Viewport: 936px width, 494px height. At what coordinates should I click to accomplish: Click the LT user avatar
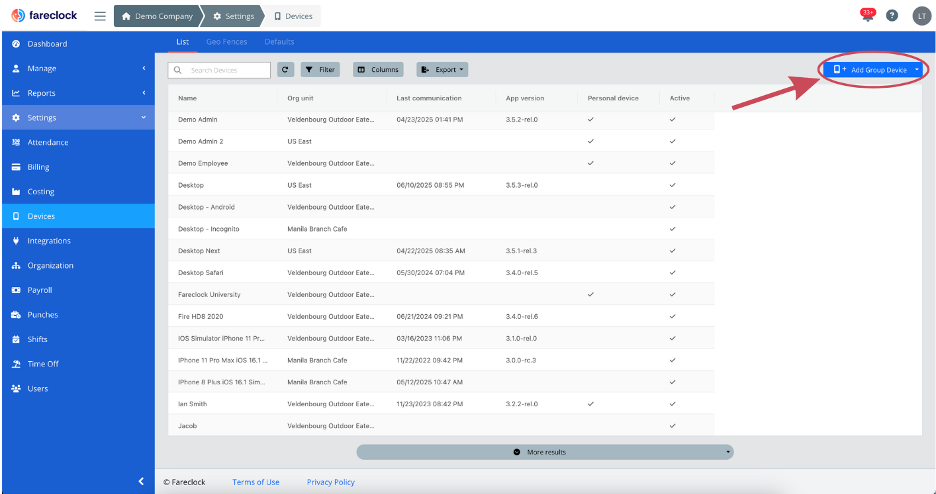click(x=922, y=16)
